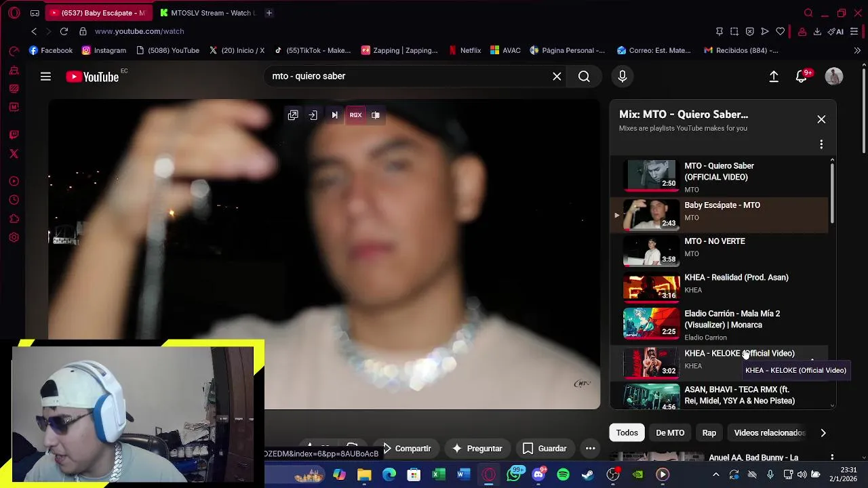Switch to Baby Escápate browser tab

[99, 13]
